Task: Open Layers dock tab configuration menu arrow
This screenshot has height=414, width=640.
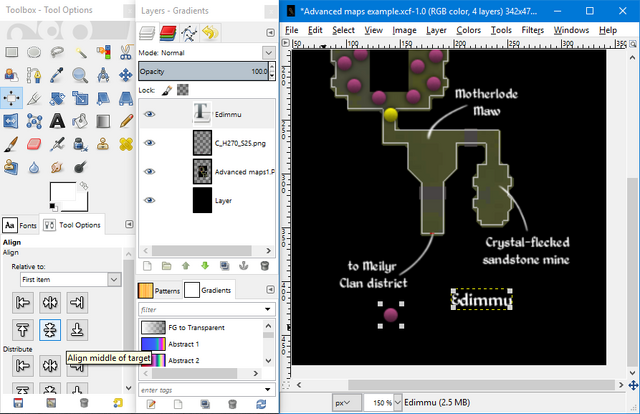Action: coord(270,33)
